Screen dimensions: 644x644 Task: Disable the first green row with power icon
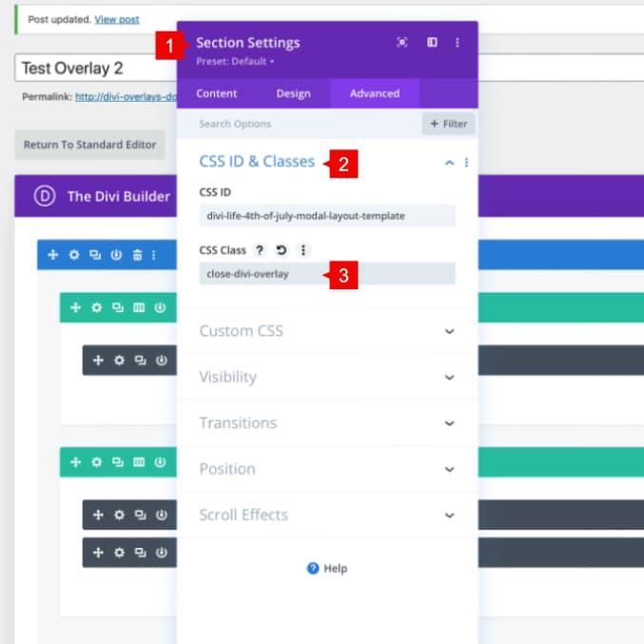click(160, 307)
